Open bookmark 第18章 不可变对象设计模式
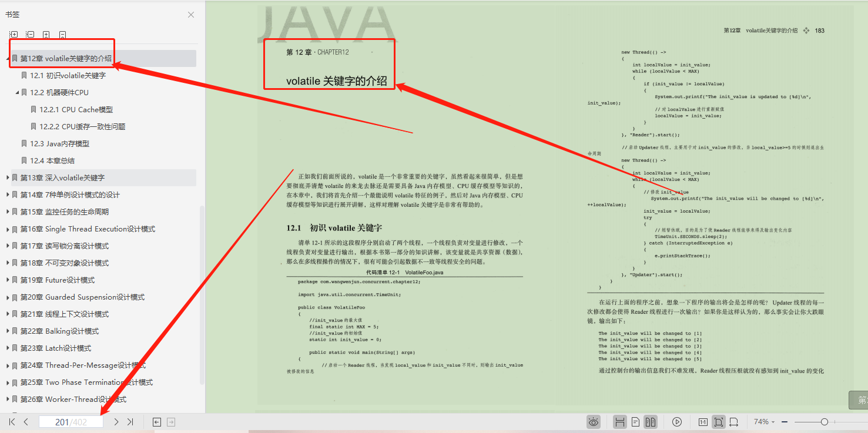Viewport: 868px width, 433px height. tap(65, 263)
